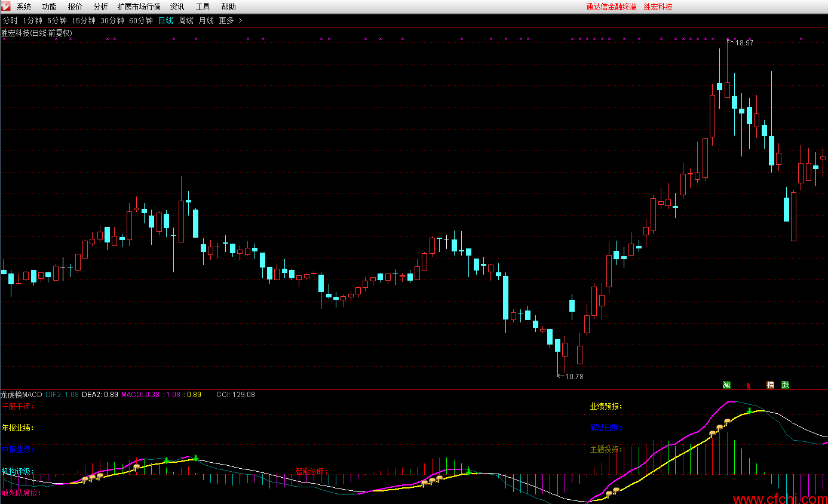Expand the 更多 period options
828x504 pixels.
pos(230,20)
